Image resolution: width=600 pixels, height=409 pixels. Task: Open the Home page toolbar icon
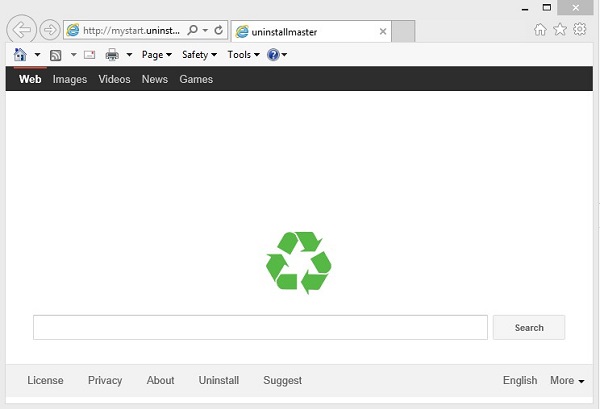tap(20, 55)
